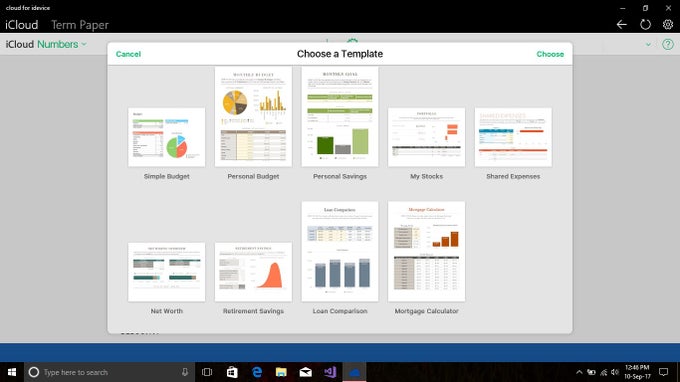
Task: Open File Explorer from the taskbar
Action: click(x=281, y=372)
